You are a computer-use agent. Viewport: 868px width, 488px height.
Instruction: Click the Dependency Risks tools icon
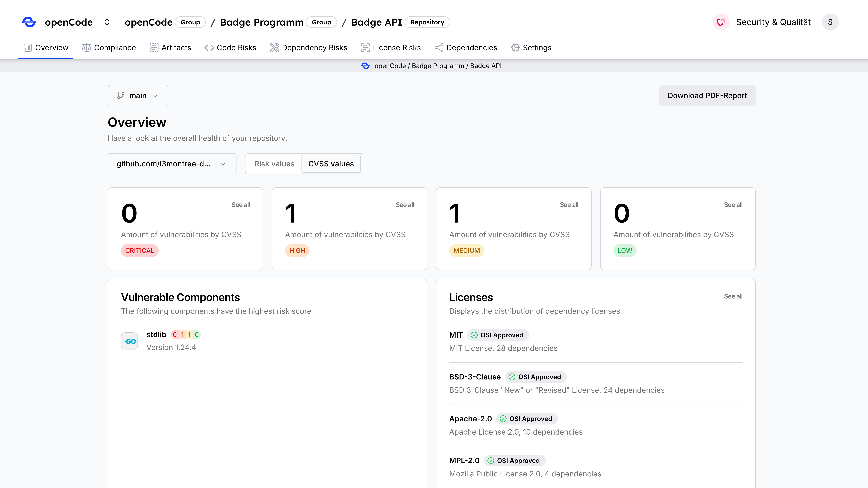click(274, 48)
